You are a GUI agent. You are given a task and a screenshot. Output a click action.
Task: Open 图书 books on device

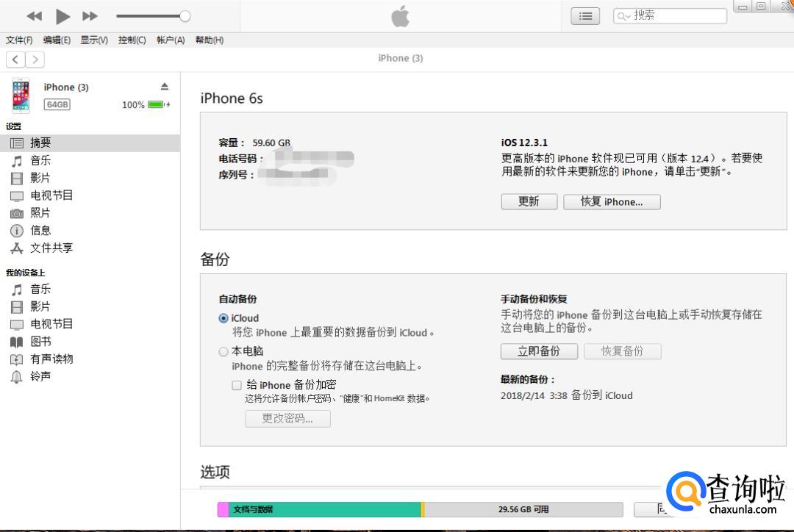pos(90,342)
